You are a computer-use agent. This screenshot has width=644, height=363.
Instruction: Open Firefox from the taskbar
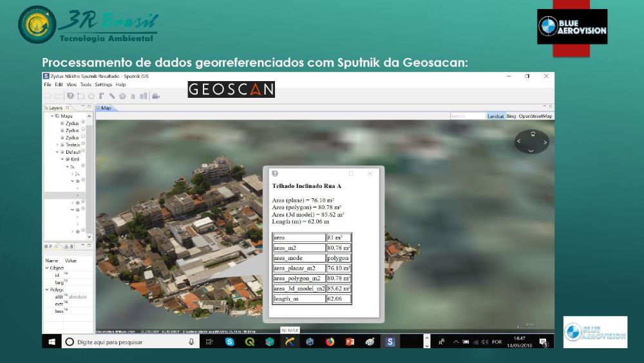pyautogui.click(x=330, y=342)
